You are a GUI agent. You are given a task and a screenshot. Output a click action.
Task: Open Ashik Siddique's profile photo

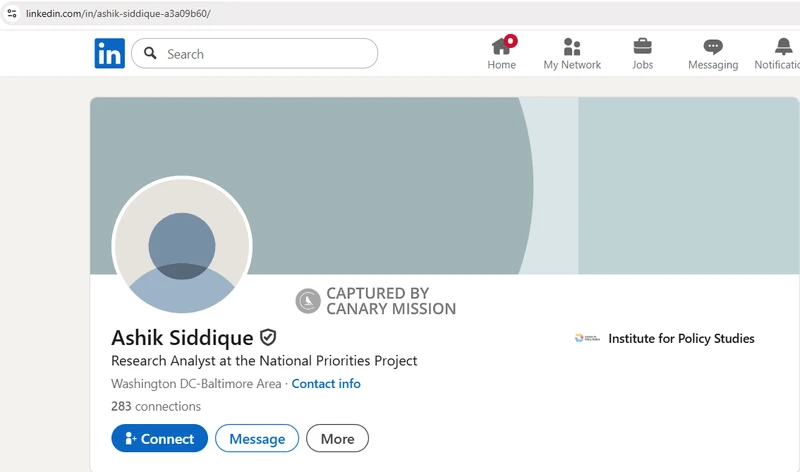point(182,246)
